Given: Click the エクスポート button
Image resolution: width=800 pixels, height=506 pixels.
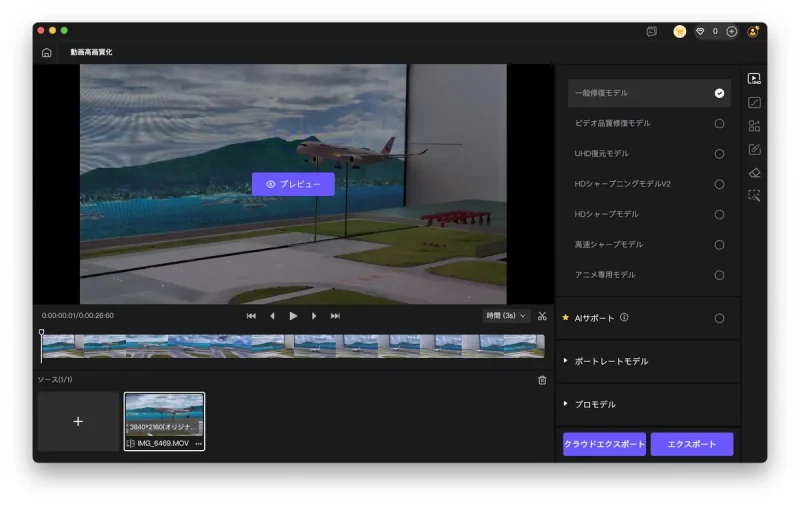Looking at the screenshot, I should click(691, 444).
